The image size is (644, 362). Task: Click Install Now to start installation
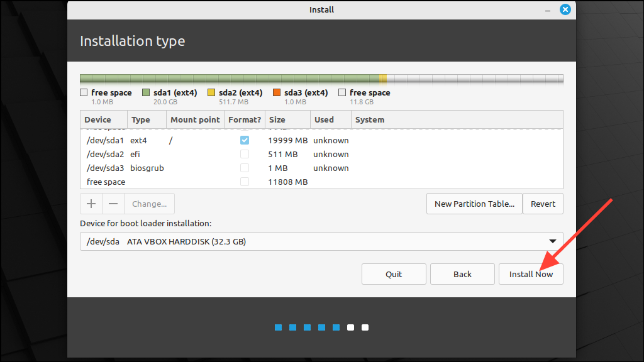point(530,273)
